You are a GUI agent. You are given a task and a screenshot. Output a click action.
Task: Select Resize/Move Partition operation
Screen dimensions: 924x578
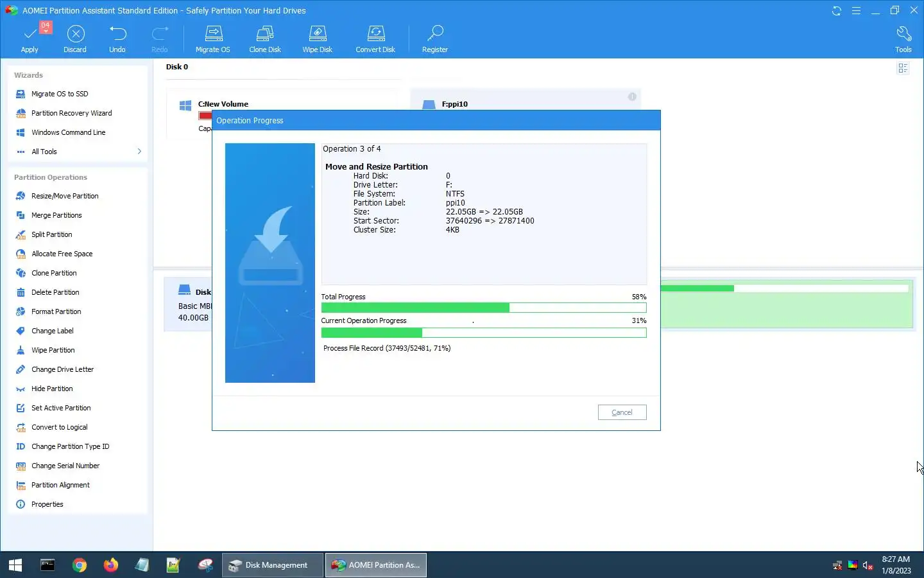click(65, 196)
